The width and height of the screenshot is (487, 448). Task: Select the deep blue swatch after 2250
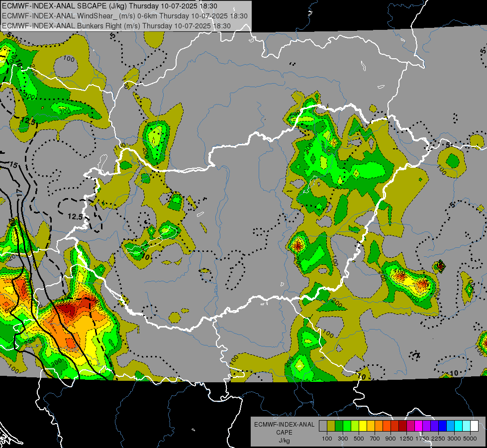443,426
